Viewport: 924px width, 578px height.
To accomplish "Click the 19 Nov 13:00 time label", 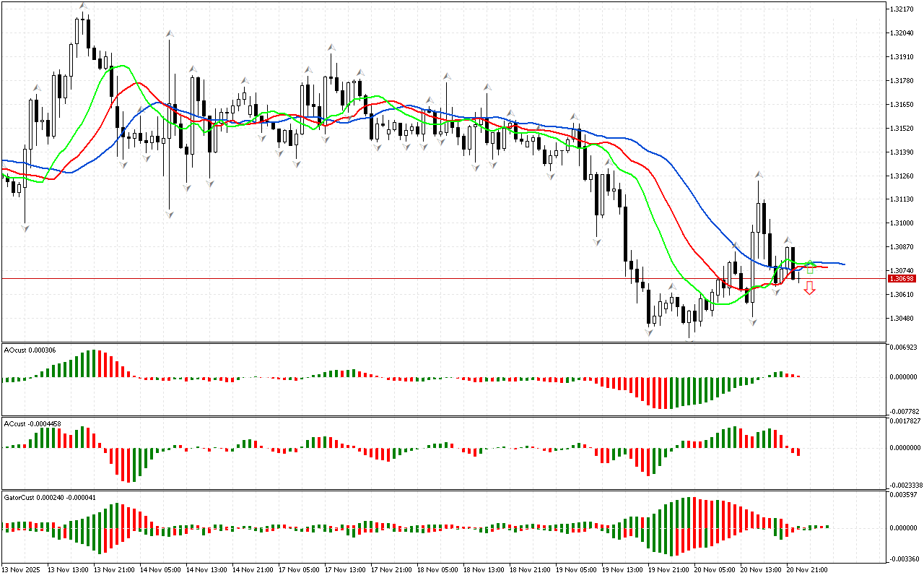I will (622, 569).
